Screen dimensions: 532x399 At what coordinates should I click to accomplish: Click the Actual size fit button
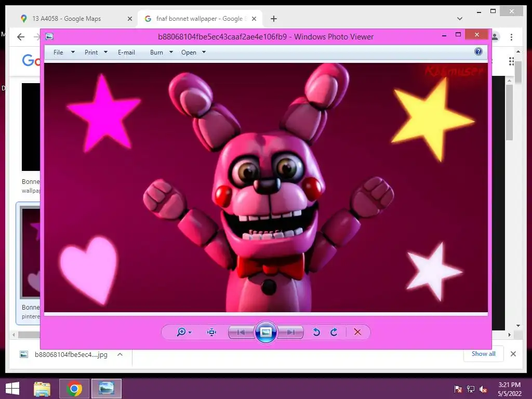(212, 332)
